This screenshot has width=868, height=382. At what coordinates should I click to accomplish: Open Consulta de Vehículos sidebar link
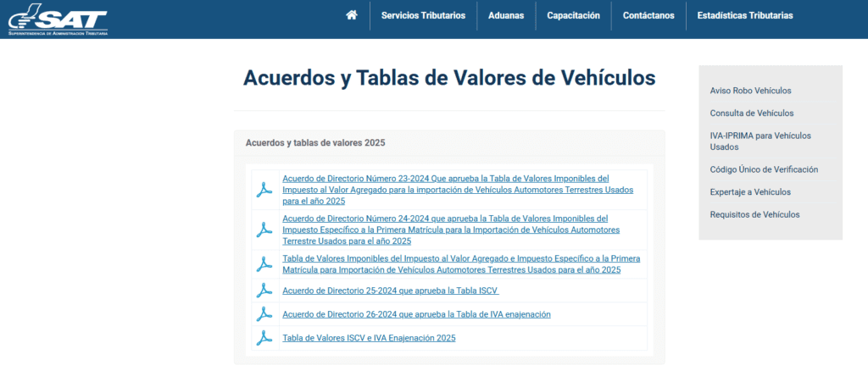[751, 113]
